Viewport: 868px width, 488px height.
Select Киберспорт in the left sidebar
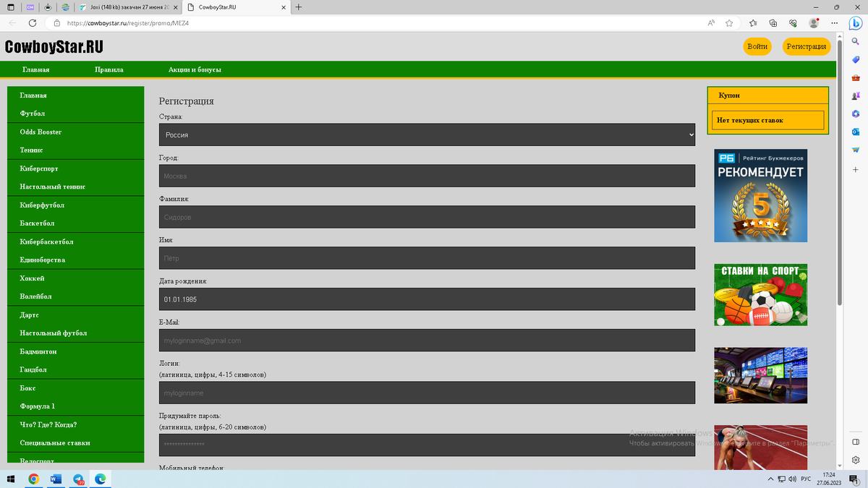(75, 168)
